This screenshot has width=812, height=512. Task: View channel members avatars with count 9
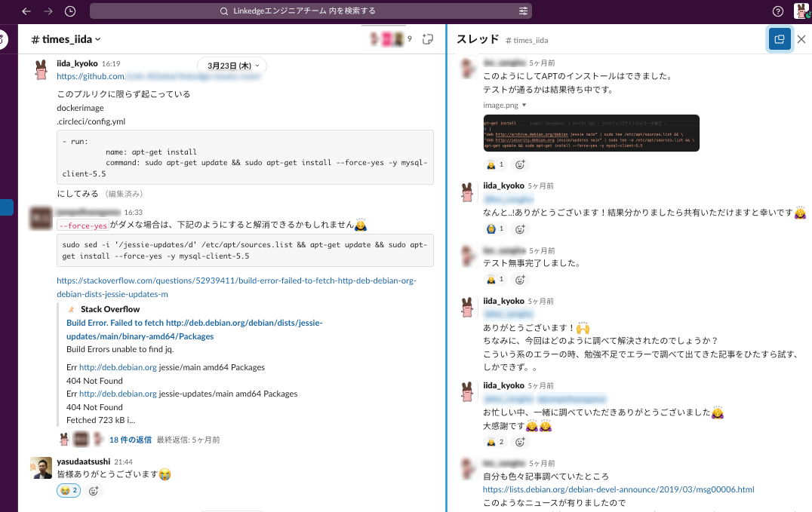pos(391,38)
